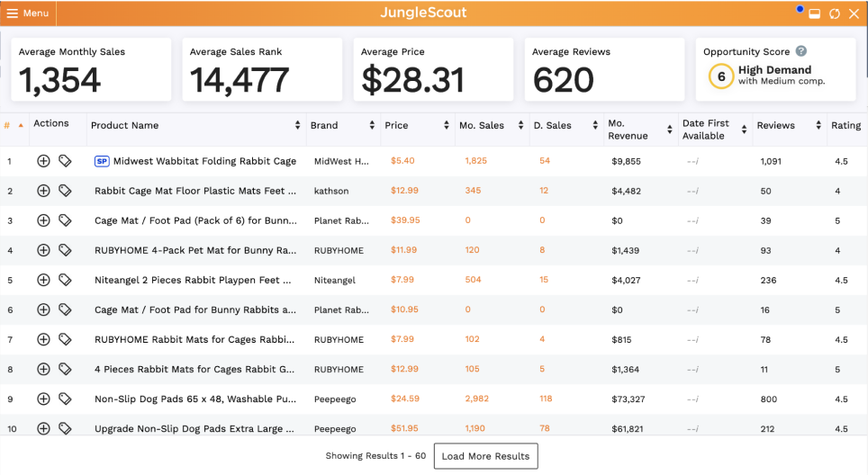Image resolution: width=868 pixels, height=475 pixels.
Task: Click brand Niteangel cell
Action: point(334,281)
